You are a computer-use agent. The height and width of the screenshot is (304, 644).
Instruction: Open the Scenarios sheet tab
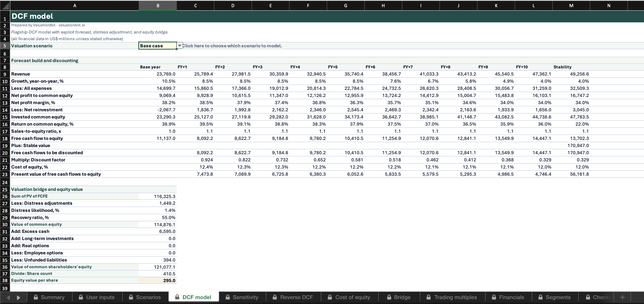(x=145, y=297)
